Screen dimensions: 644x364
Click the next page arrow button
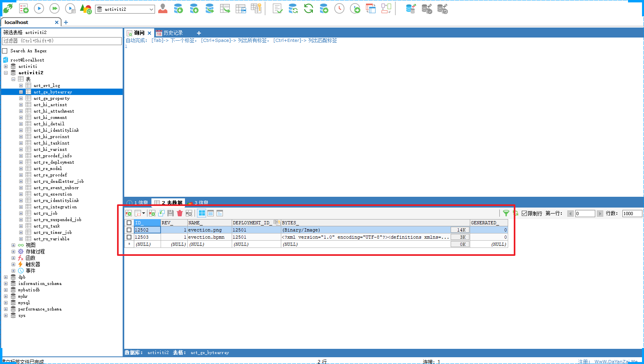[x=600, y=214]
